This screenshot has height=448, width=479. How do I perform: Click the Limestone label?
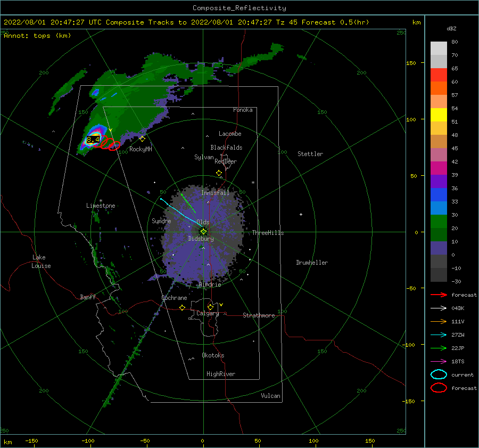coord(101,206)
